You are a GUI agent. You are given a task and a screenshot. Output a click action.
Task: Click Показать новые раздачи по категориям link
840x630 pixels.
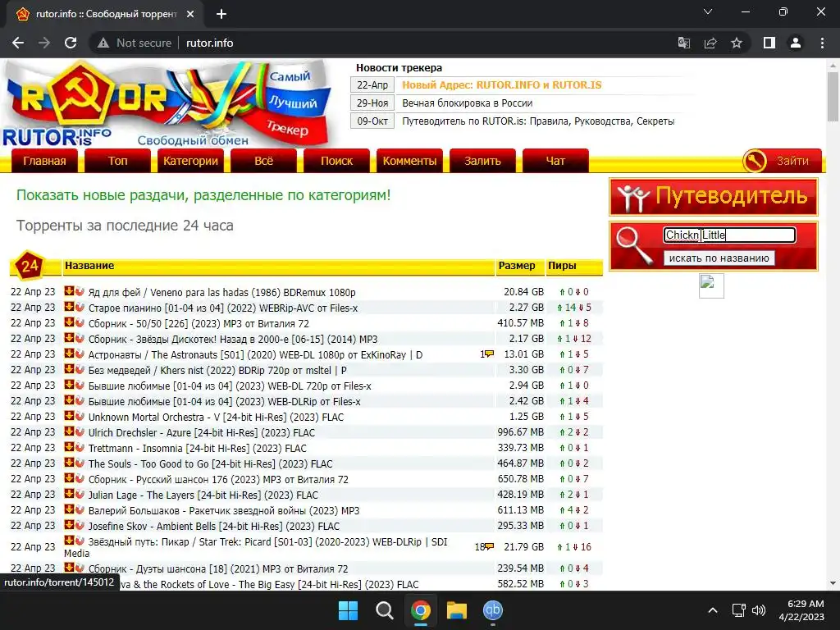(x=203, y=195)
